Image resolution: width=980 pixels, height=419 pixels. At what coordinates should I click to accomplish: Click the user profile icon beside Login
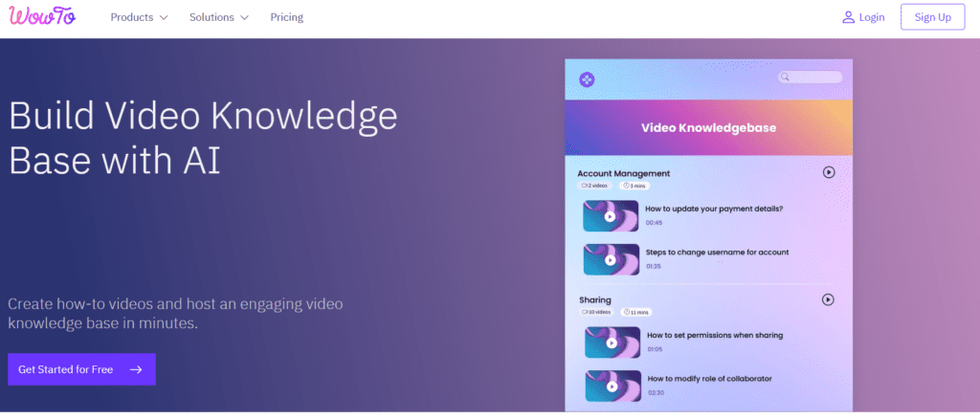pyautogui.click(x=848, y=17)
